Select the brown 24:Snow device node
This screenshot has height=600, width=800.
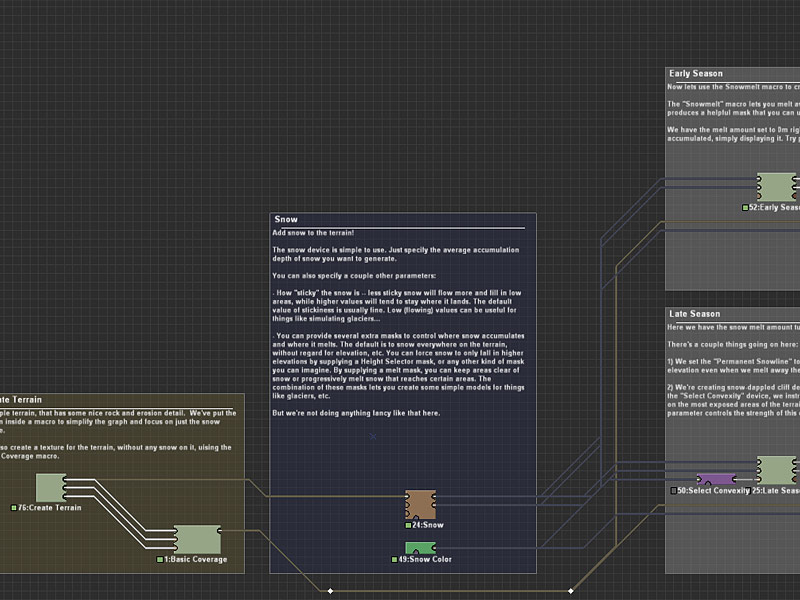[x=420, y=505]
